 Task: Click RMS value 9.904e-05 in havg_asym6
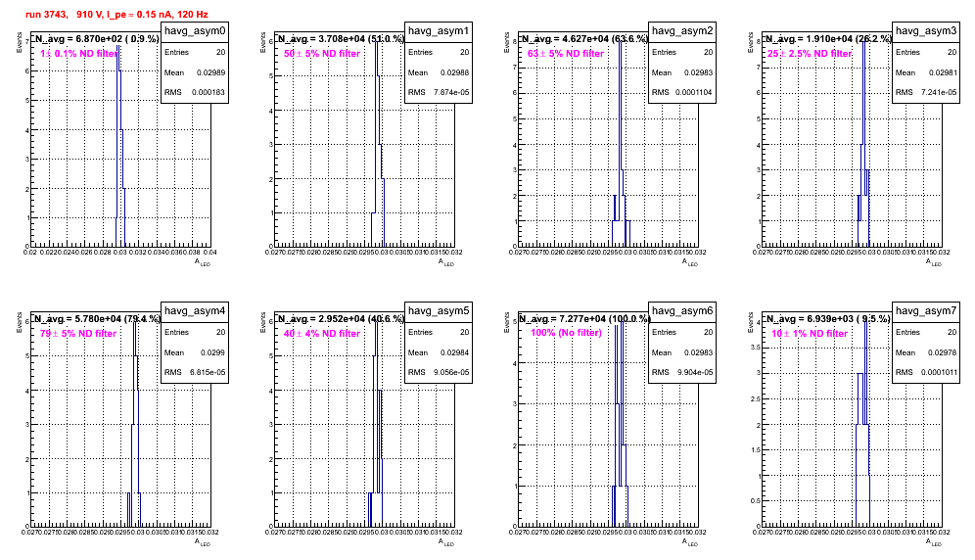(695, 372)
